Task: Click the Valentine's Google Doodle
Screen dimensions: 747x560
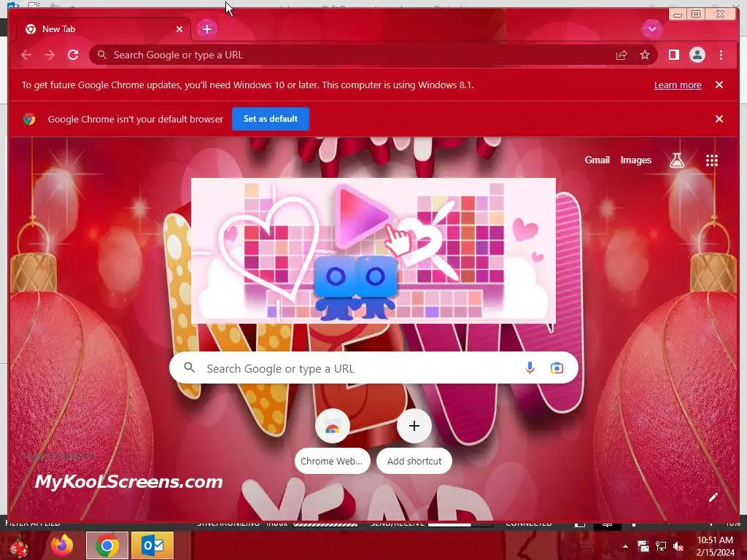Action: [x=373, y=251]
